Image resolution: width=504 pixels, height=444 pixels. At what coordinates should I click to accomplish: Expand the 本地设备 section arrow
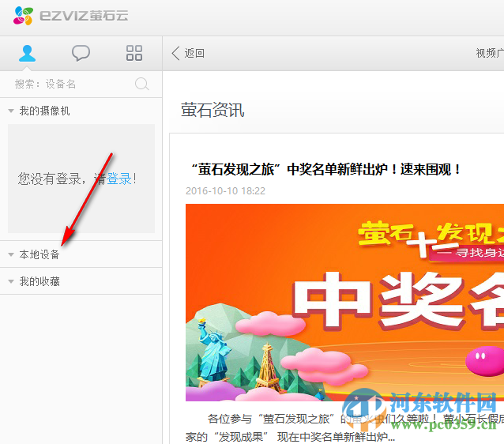(x=11, y=254)
